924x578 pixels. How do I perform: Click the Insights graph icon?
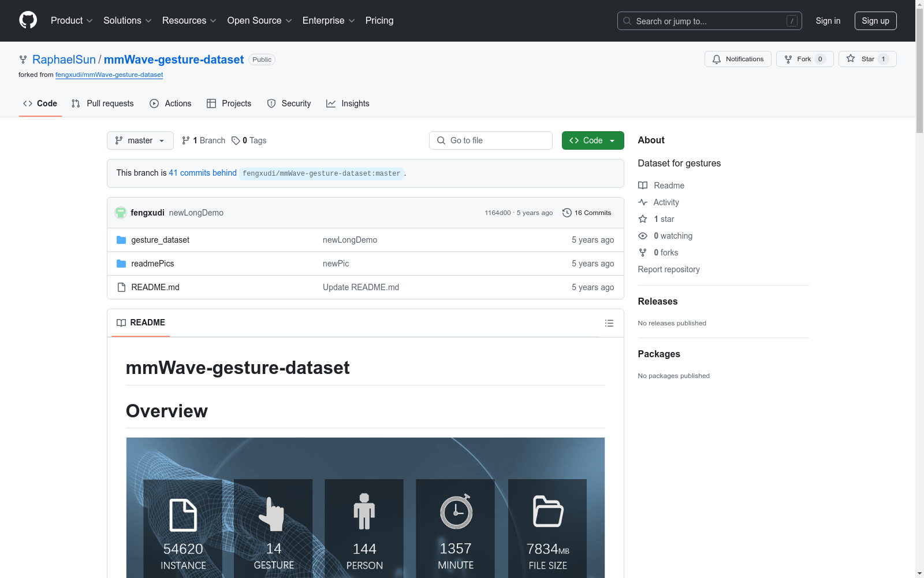(x=331, y=103)
